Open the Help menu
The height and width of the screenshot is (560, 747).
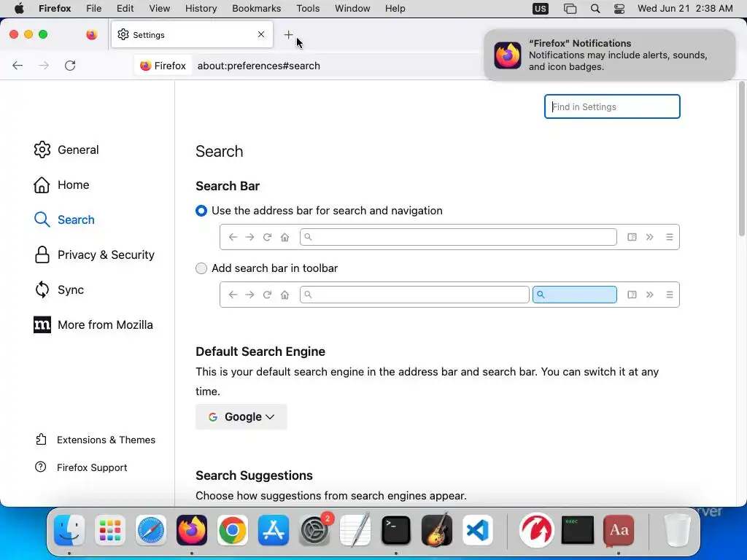(x=395, y=9)
